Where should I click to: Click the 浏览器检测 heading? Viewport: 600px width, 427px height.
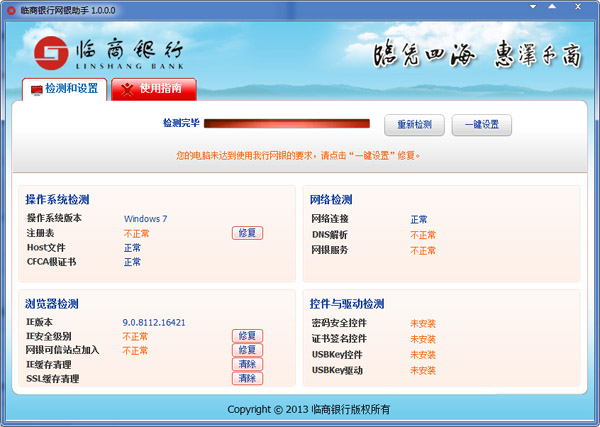point(52,304)
